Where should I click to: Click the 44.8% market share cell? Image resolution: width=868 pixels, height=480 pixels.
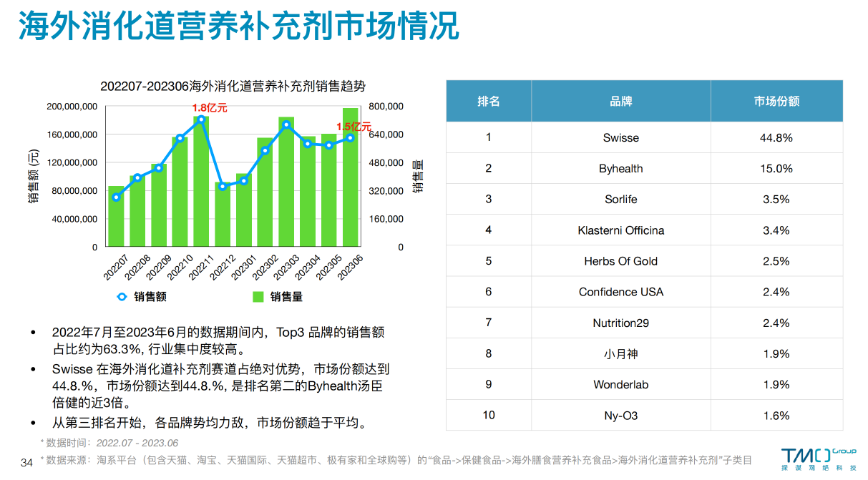[776, 137]
